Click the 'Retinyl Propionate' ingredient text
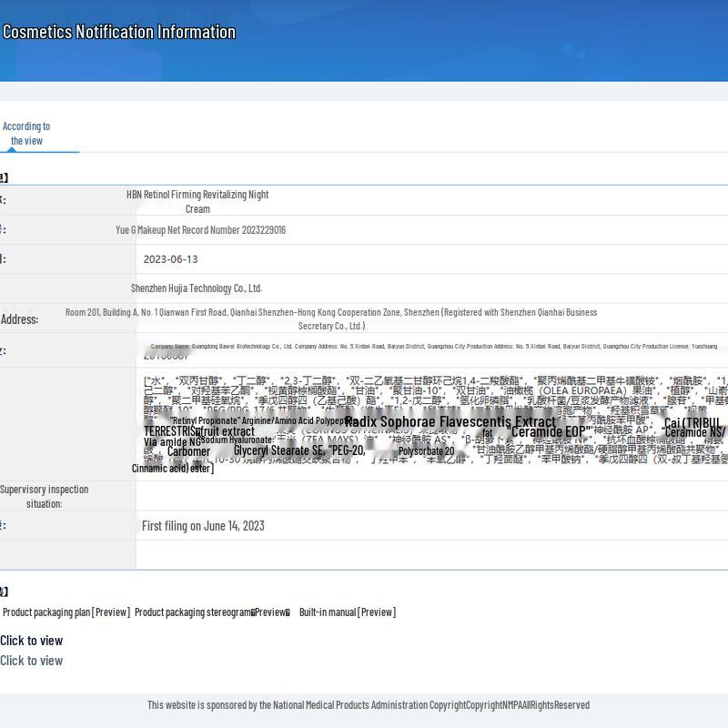728x728 pixels. click(x=206, y=420)
